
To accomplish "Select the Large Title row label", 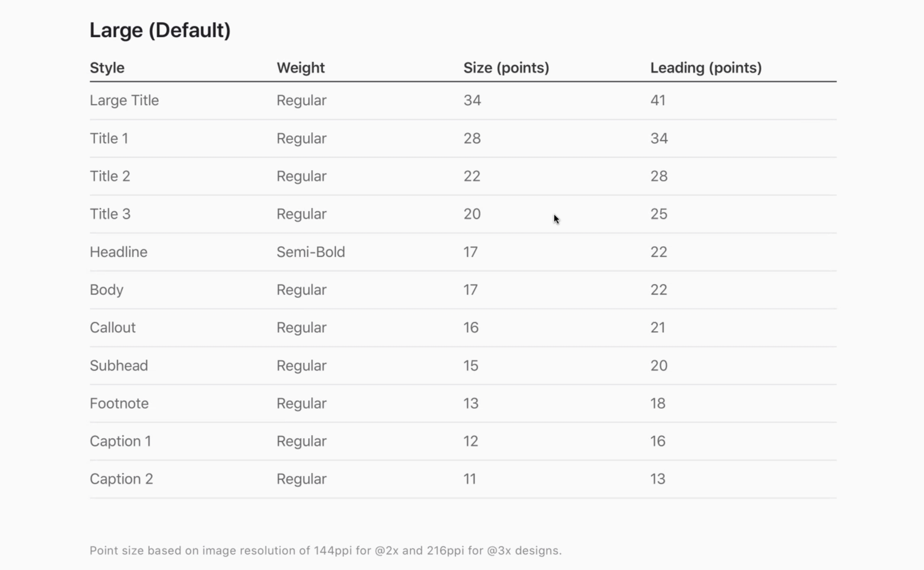I will point(124,100).
